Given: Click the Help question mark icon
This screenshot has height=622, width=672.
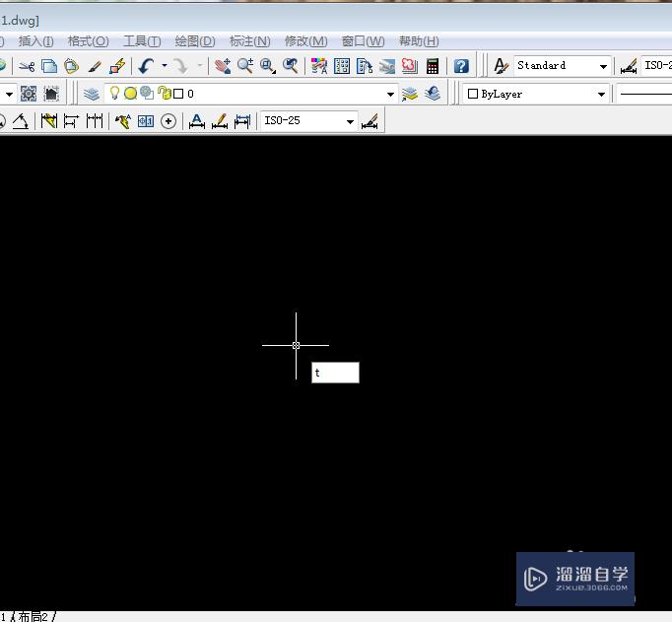Looking at the screenshot, I should tap(461, 66).
